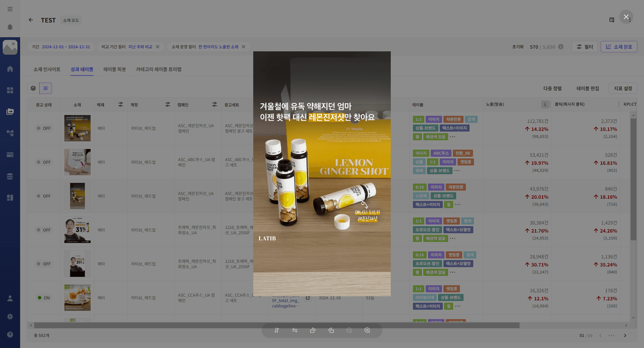Zoom out of the preview image
The image size is (644, 348).
pos(349,331)
